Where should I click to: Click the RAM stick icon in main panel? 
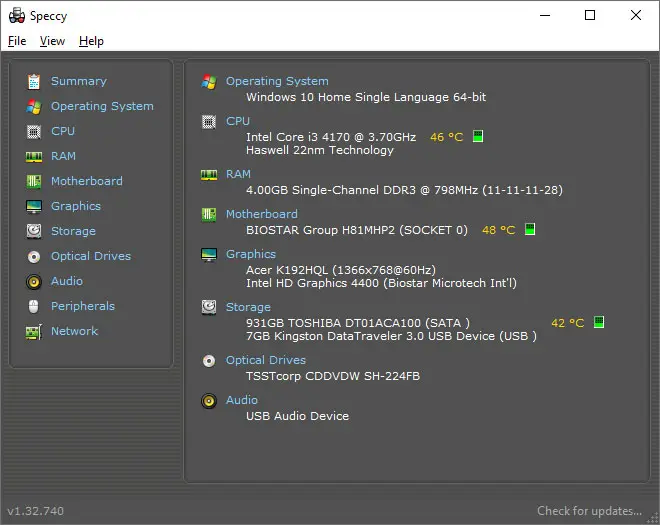(209, 175)
